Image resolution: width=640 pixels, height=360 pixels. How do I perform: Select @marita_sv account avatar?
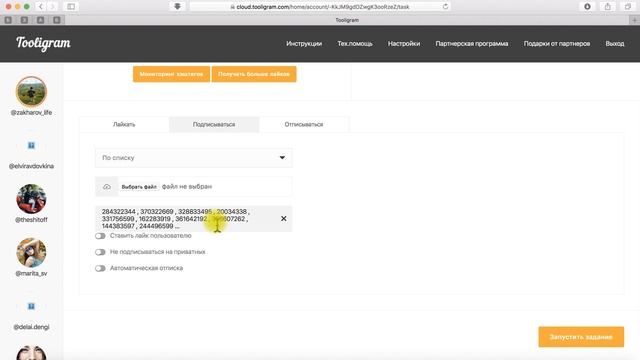pos(31,253)
